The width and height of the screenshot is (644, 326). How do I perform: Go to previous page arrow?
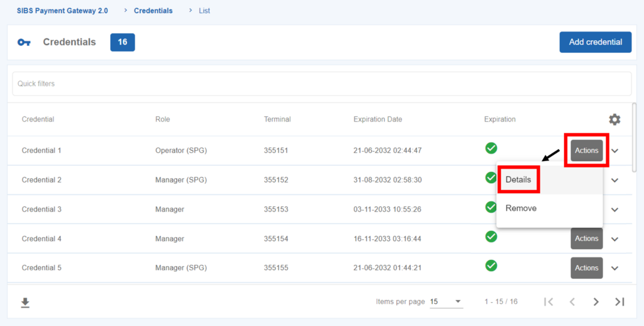click(572, 302)
